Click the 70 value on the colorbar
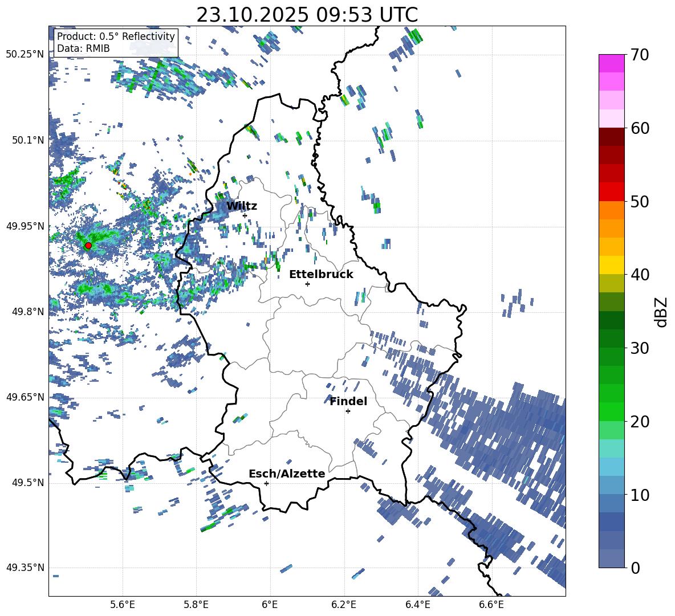This screenshot has width=675, height=616. click(x=640, y=55)
